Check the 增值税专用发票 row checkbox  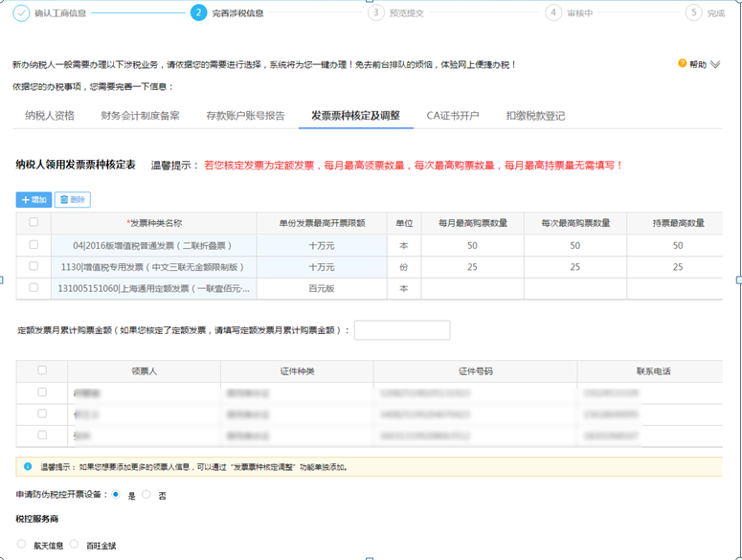click(34, 266)
